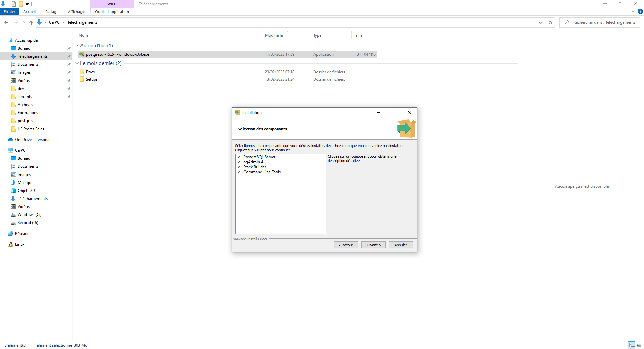Switch to the Accueil ribbon tab

pos(30,12)
